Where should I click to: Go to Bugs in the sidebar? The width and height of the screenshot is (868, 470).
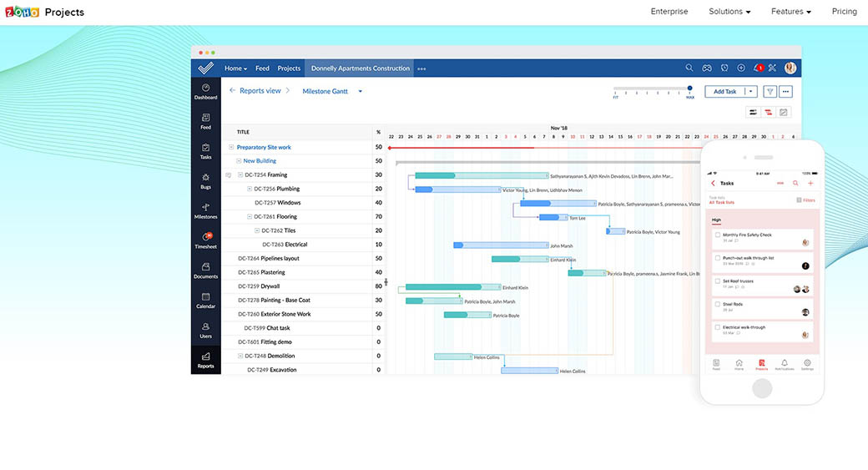pyautogui.click(x=205, y=181)
